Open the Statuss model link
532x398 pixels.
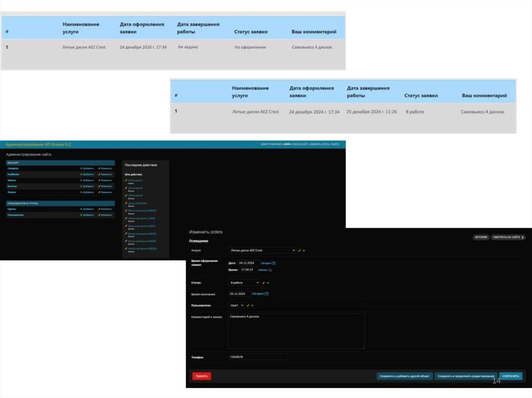11,192
